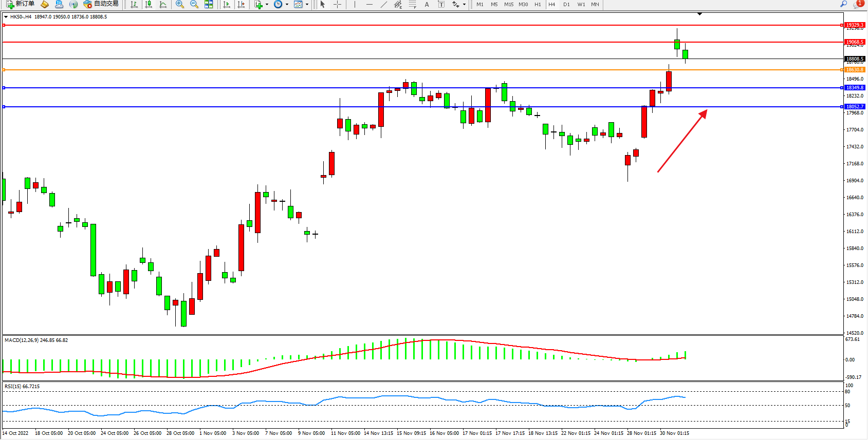Expand the chart templates dropdown arrow
The image size is (868, 440).
[307, 4]
